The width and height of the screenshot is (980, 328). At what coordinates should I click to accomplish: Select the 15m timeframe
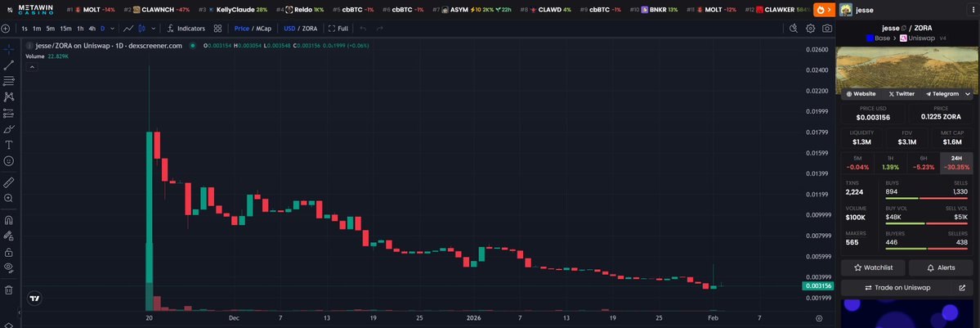[65, 29]
